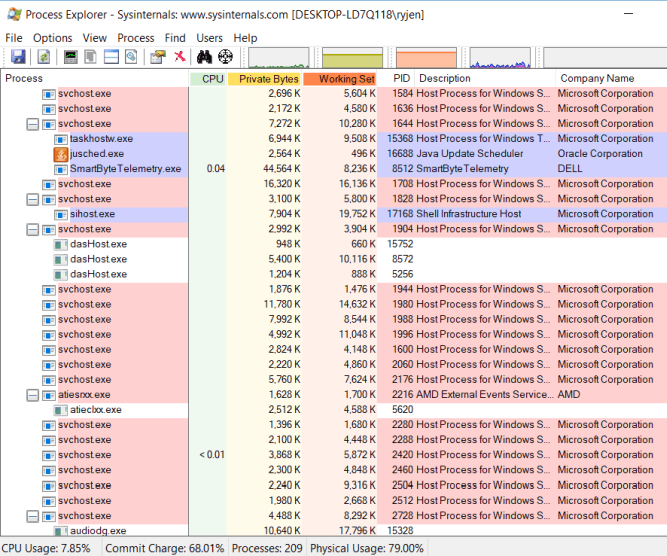667x556 pixels.
Task: Open the Properties toolbar icon
Action: coord(158,57)
